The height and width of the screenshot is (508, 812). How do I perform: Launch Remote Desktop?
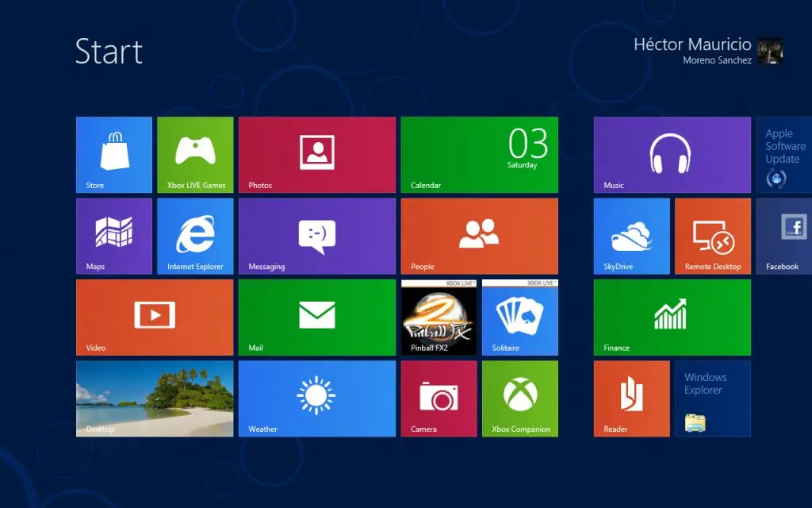pos(712,235)
